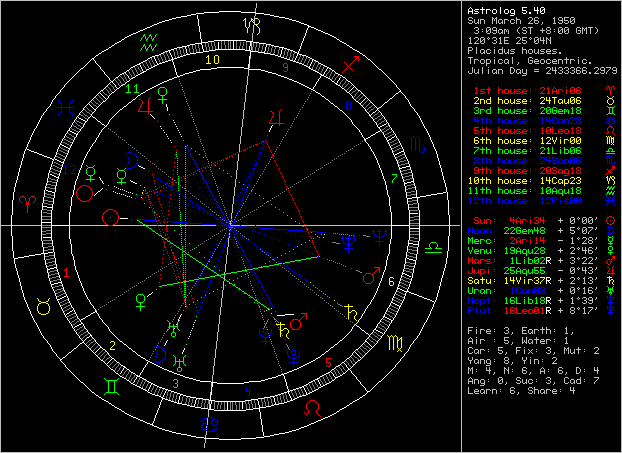Select the Aquarius glyph on the wheel's outer ring

pos(149,41)
